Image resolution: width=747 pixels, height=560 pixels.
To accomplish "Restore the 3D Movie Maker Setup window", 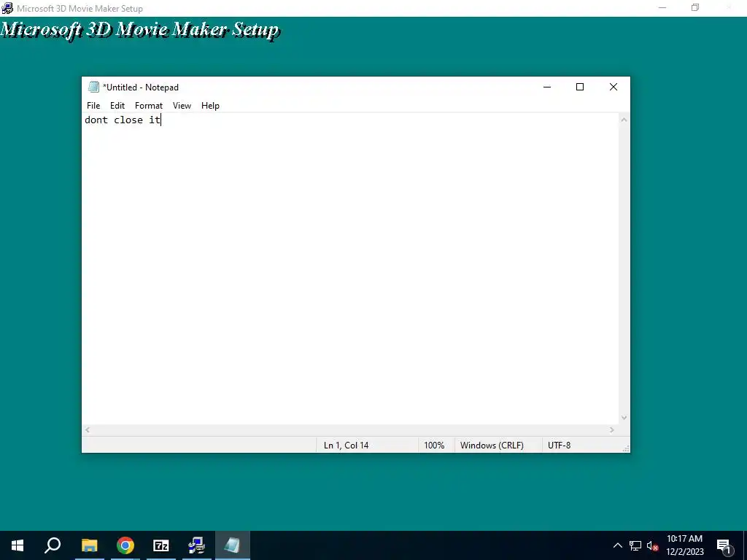I will pos(695,7).
